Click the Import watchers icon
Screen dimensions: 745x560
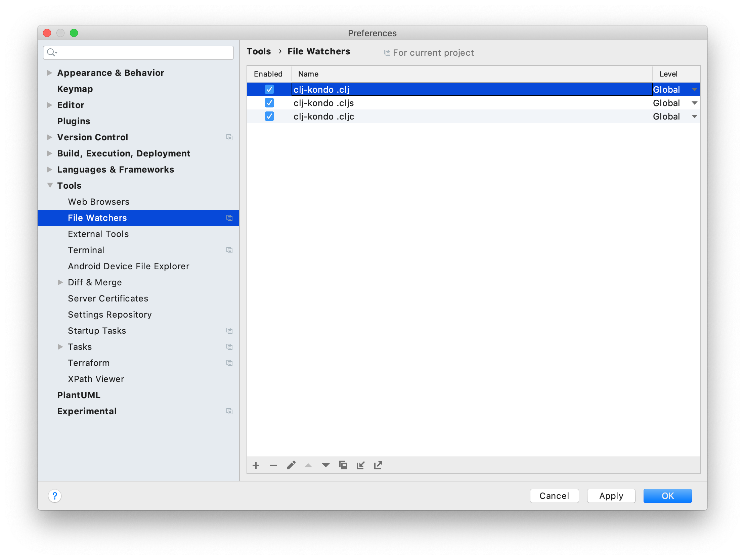(361, 465)
